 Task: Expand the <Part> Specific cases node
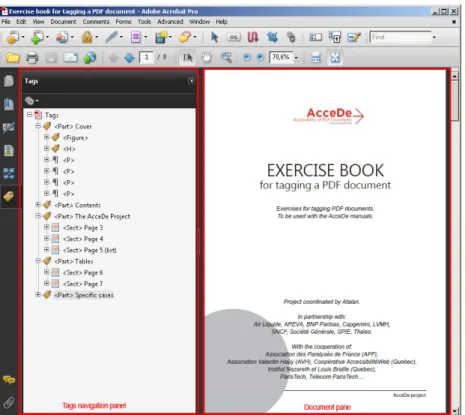click(x=38, y=294)
